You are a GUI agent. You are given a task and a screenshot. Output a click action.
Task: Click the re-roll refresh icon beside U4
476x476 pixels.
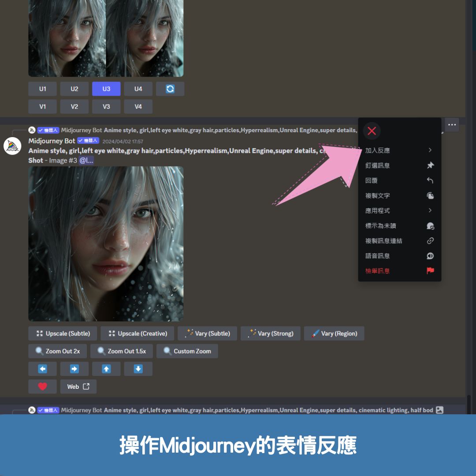[x=170, y=89]
